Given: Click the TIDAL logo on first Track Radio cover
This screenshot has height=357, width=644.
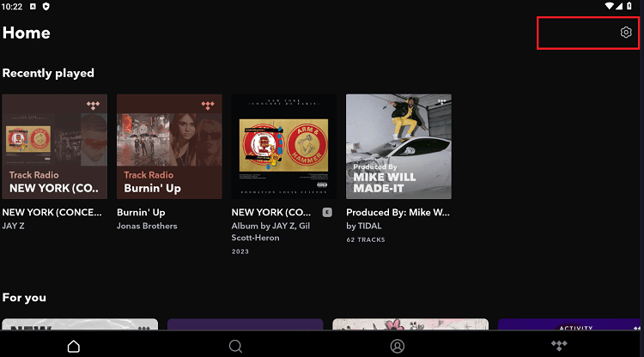Looking at the screenshot, I should point(94,106).
